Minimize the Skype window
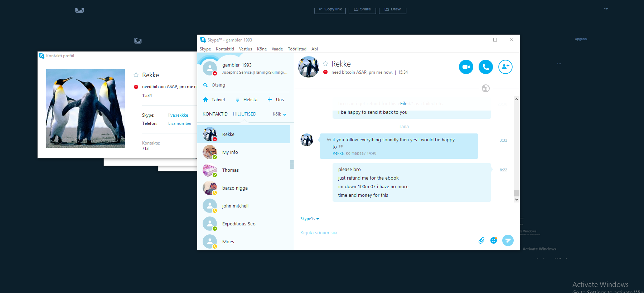Screen dimensions: 644x293 [x=479, y=40]
